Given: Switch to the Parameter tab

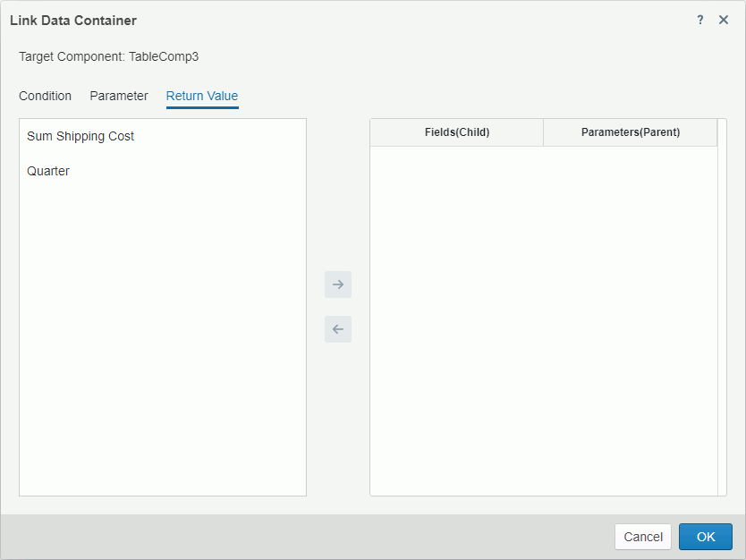Looking at the screenshot, I should coord(118,96).
